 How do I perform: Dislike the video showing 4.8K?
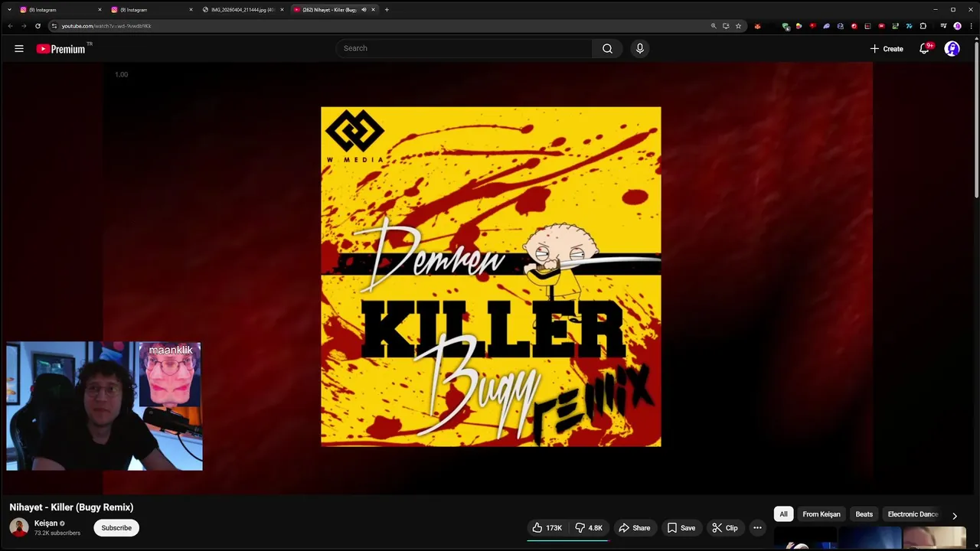pyautogui.click(x=589, y=527)
